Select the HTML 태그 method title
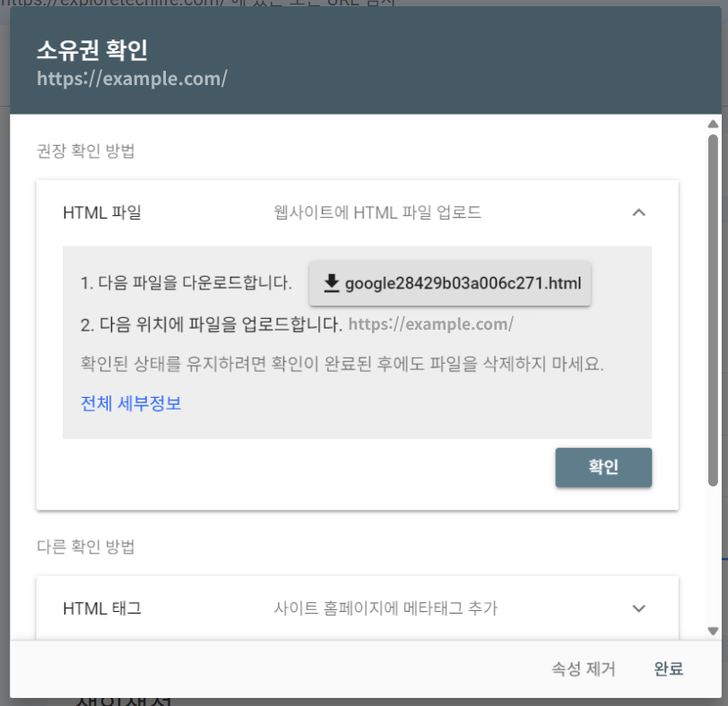 (x=102, y=608)
